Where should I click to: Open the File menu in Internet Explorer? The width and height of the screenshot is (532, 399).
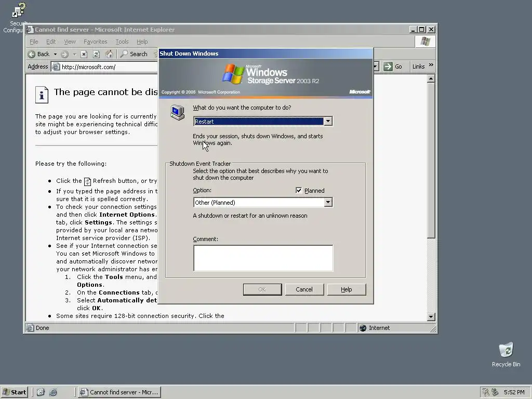point(34,42)
